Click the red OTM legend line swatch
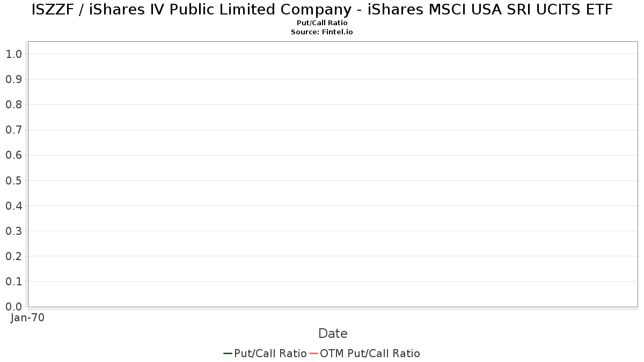 314,353
